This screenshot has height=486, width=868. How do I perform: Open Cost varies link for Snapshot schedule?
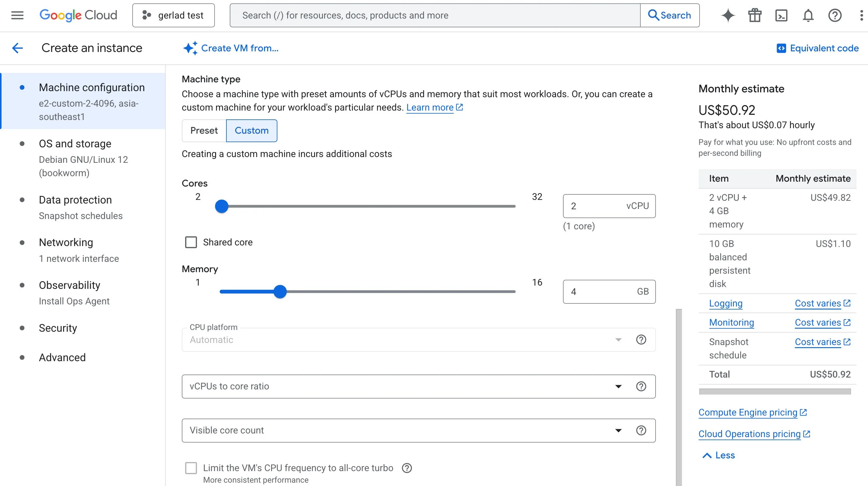point(822,342)
